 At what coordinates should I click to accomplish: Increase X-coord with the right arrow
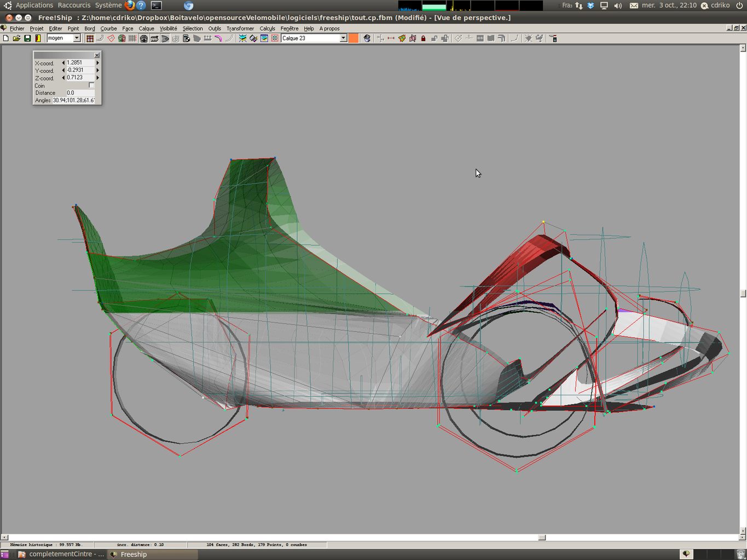coord(97,63)
